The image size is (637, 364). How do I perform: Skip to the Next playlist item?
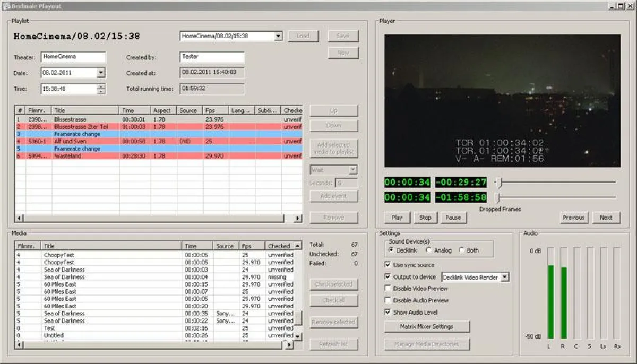pos(606,218)
